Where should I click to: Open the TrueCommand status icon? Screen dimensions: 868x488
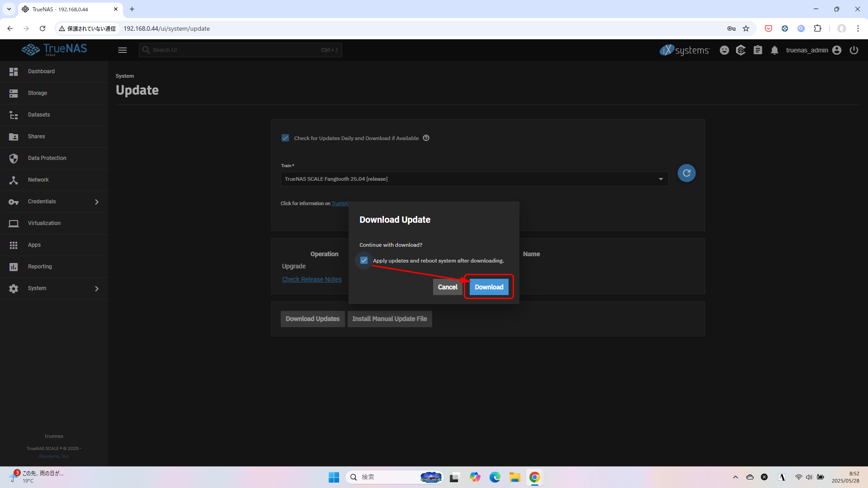741,50
